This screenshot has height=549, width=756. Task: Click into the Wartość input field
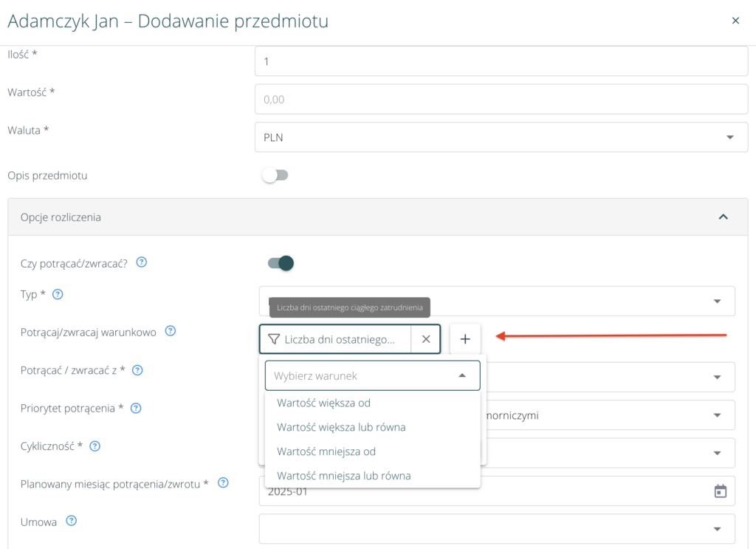coord(502,99)
